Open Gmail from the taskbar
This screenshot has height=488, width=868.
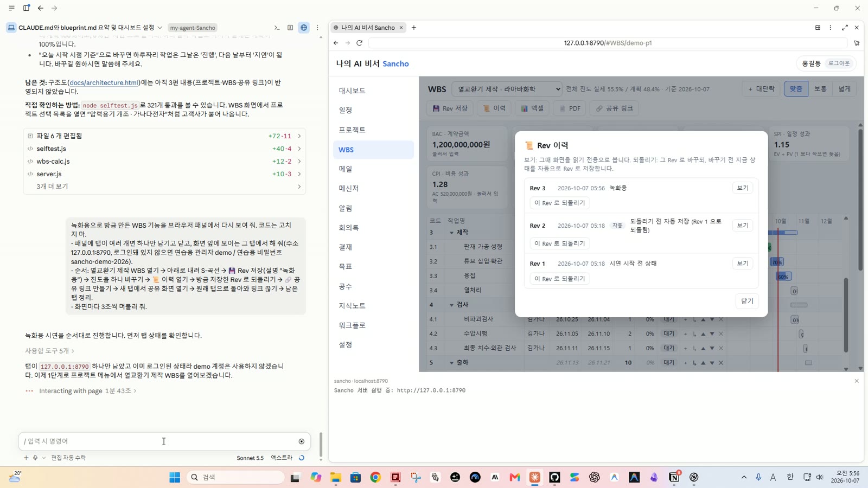point(515,477)
